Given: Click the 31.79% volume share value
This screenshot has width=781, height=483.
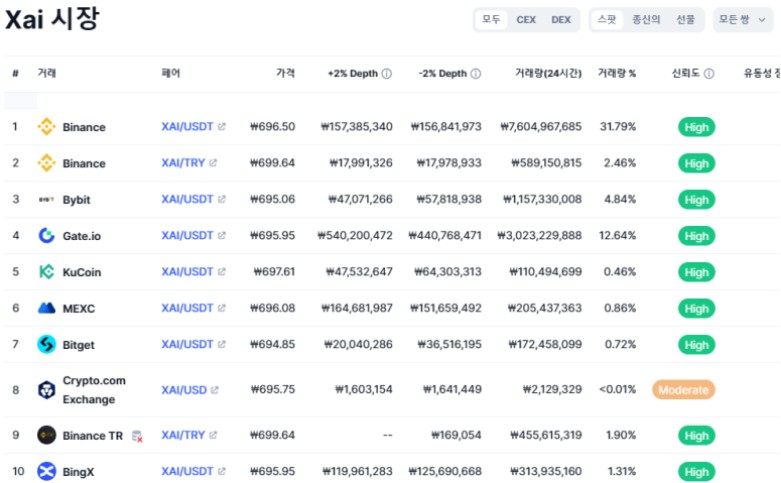Looking at the screenshot, I should coord(618,126).
